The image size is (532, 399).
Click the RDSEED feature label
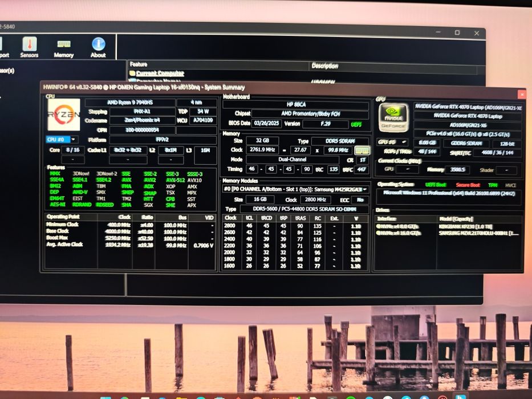[105, 205]
